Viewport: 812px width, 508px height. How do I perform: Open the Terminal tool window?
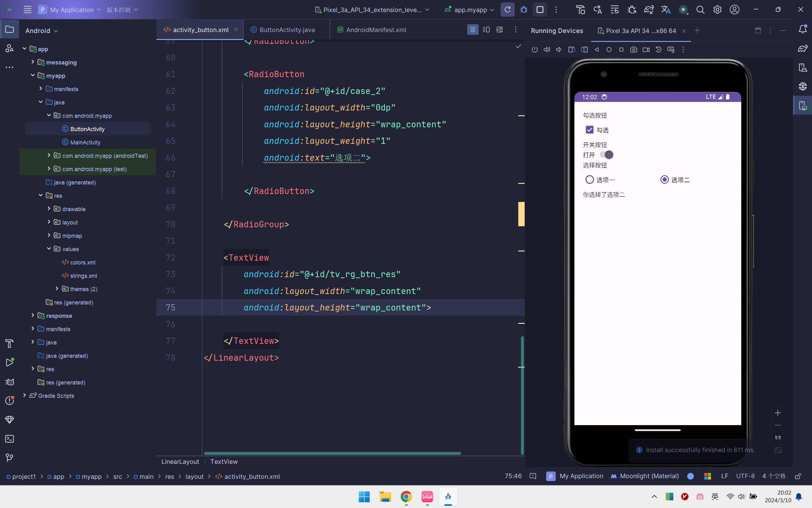(10, 439)
